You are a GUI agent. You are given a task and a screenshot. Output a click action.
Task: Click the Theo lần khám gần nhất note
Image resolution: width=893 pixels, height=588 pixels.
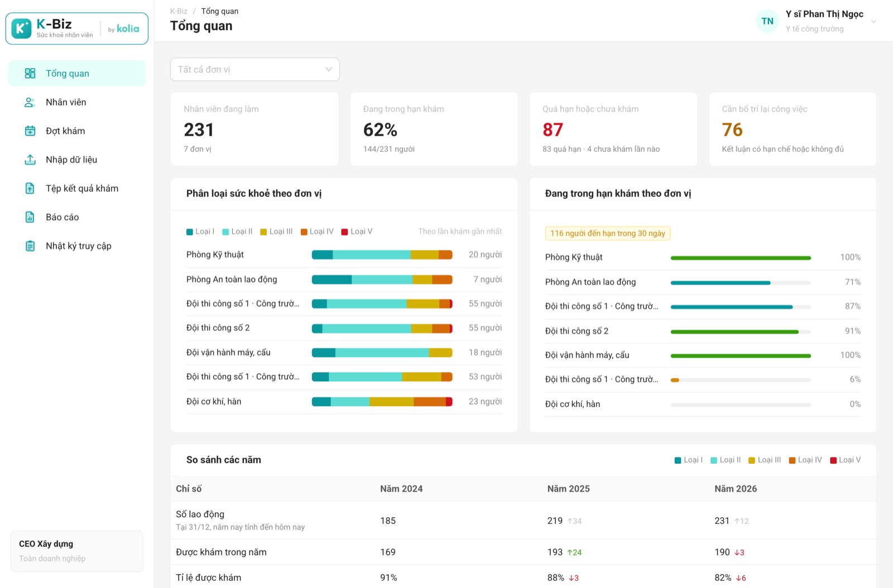coord(460,232)
